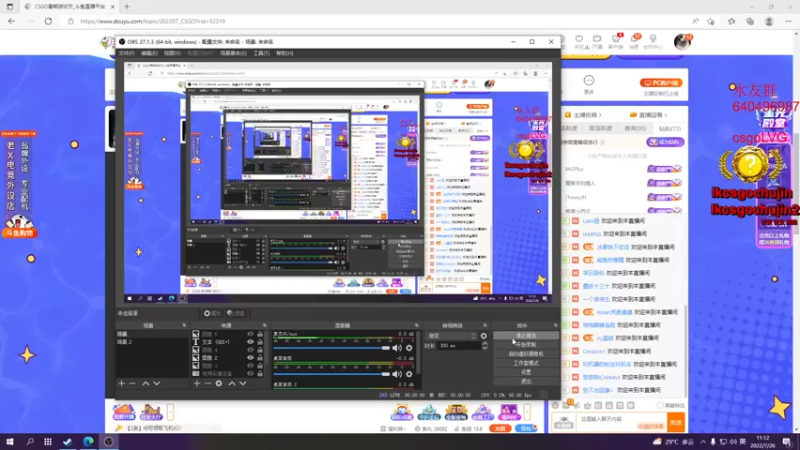The height and width of the screenshot is (450, 800).
Task: Toggle visibility of 图像 2 source
Action: (250, 358)
